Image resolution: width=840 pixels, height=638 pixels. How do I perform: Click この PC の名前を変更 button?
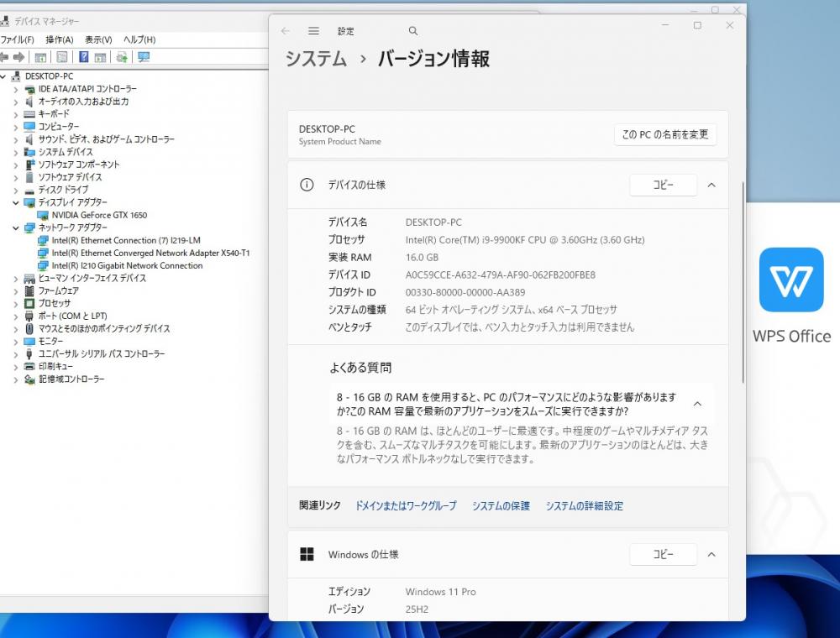coord(664,134)
